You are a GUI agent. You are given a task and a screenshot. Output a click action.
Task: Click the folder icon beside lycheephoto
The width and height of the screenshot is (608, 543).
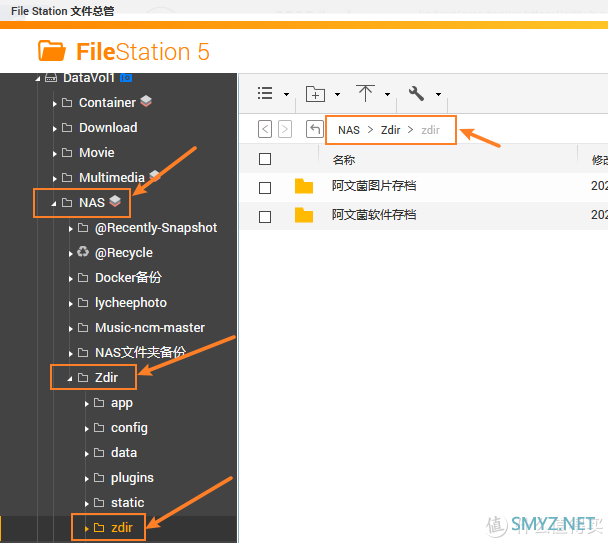[x=83, y=303]
